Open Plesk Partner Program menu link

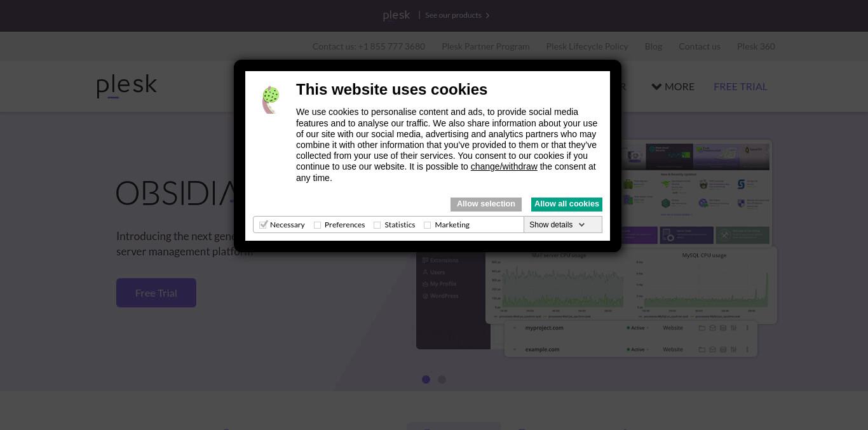coord(485,46)
